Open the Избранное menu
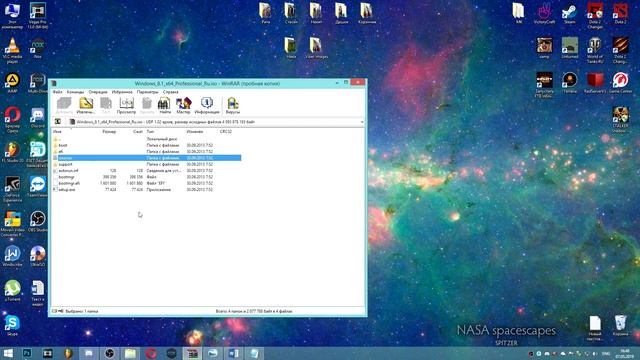Image resolution: width=640 pixels, height=360 pixels. [x=122, y=92]
